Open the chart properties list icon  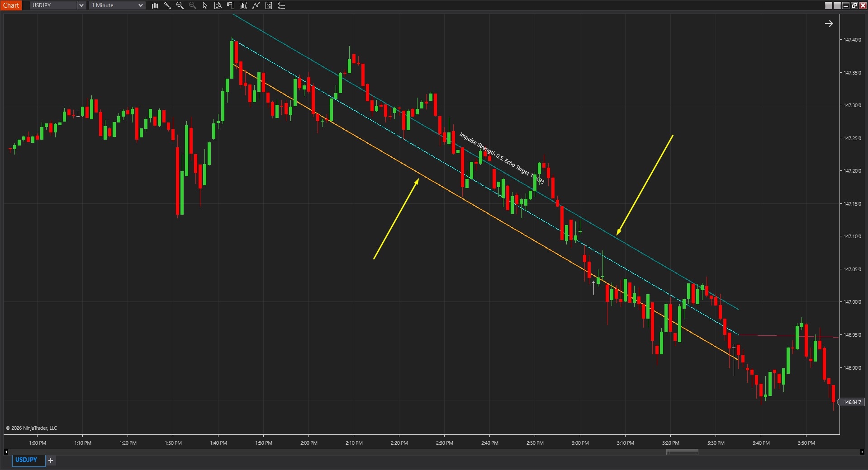(281, 5)
